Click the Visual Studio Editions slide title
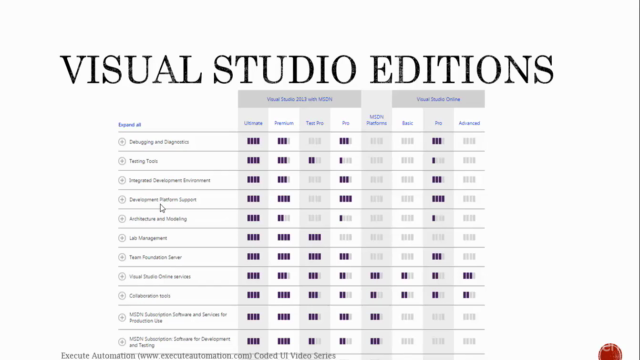This screenshot has width=640, height=360. pyautogui.click(x=307, y=69)
